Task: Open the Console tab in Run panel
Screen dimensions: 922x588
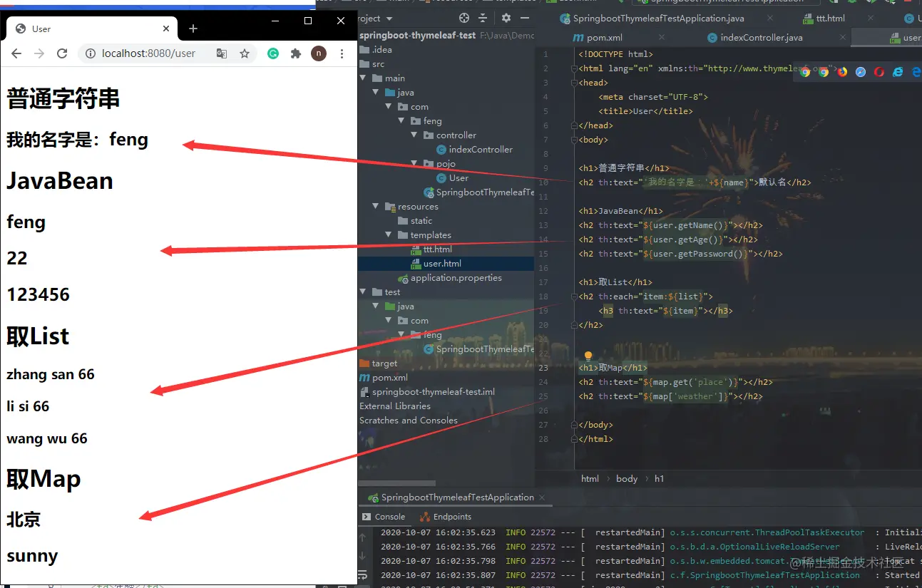Action: pyautogui.click(x=384, y=517)
